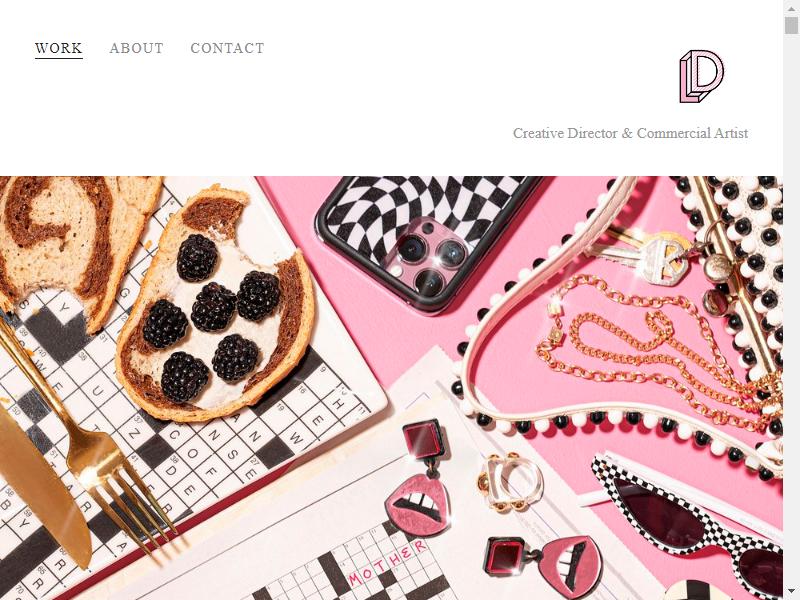Open the WORK navigation link

59,48
